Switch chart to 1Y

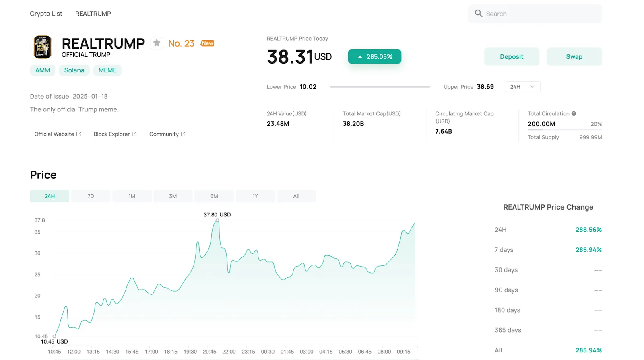(x=255, y=196)
